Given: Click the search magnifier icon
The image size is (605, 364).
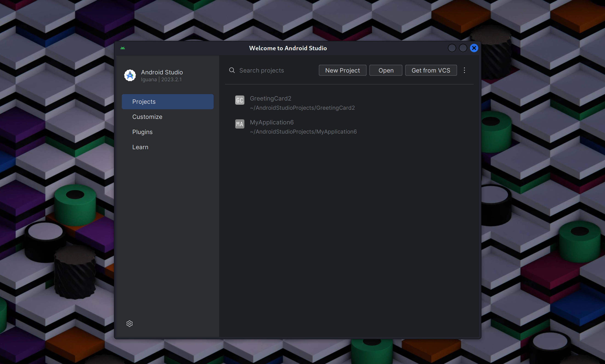Looking at the screenshot, I should [232, 70].
